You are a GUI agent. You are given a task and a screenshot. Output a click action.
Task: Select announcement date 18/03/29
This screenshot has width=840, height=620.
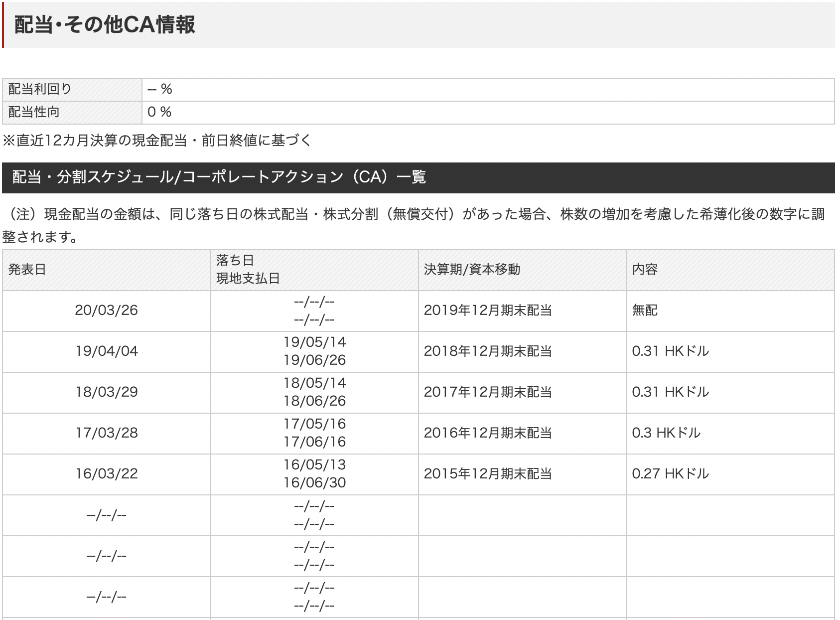[x=107, y=392]
